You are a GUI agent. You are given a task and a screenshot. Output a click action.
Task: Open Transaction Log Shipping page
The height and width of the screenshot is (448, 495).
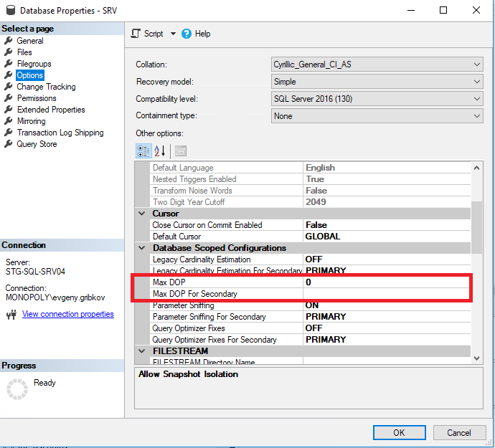(x=60, y=133)
